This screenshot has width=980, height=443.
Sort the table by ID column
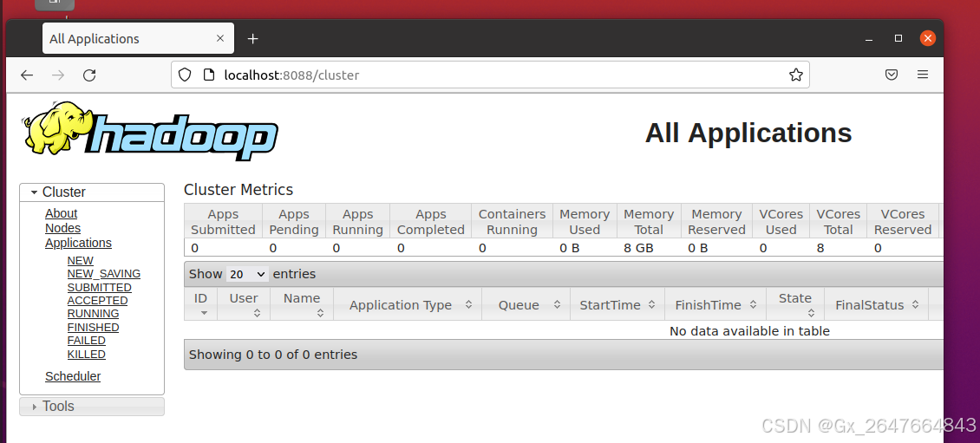[200, 303]
